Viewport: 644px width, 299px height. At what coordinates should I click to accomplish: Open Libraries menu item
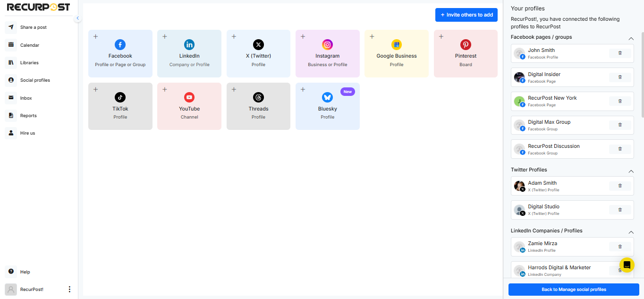point(29,63)
